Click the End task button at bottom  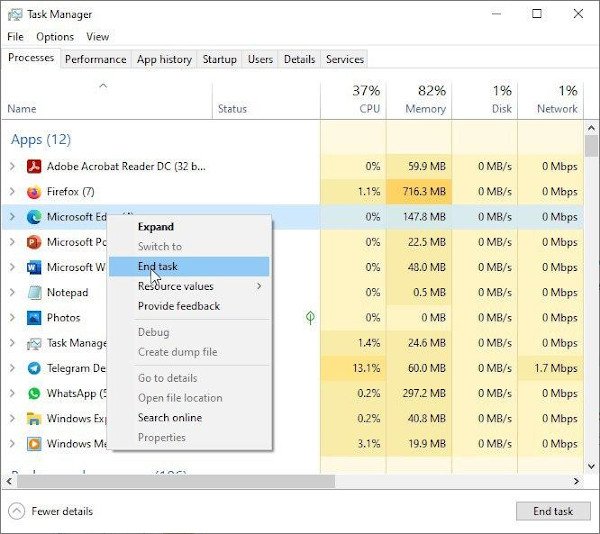click(553, 511)
